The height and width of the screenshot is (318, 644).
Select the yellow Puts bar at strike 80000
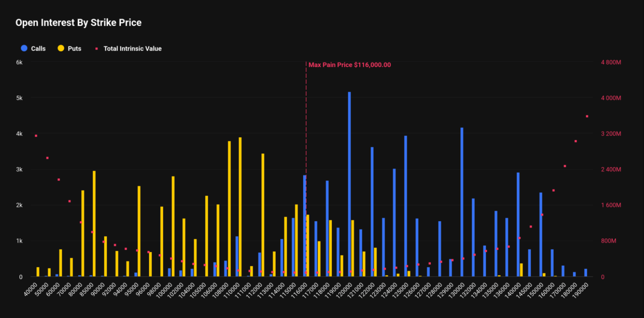click(x=83, y=233)
